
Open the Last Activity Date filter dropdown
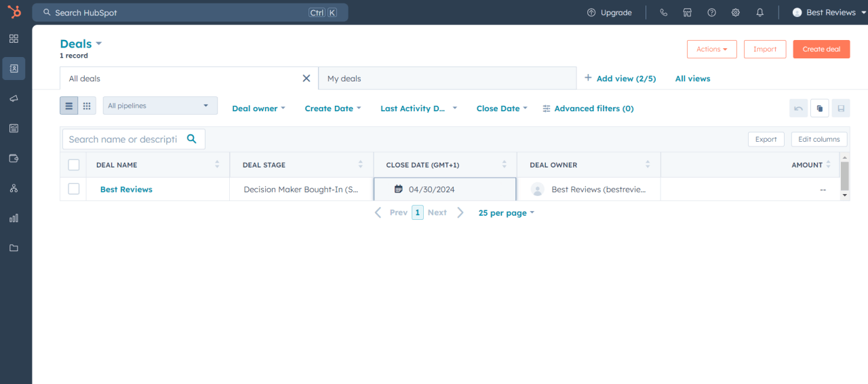click(x=419, y=109)
